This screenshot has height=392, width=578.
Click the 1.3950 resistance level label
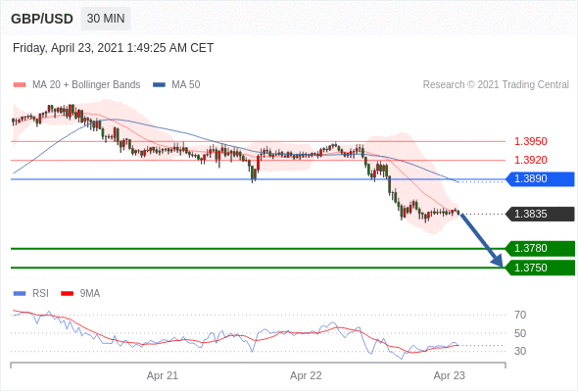point(530,141)
